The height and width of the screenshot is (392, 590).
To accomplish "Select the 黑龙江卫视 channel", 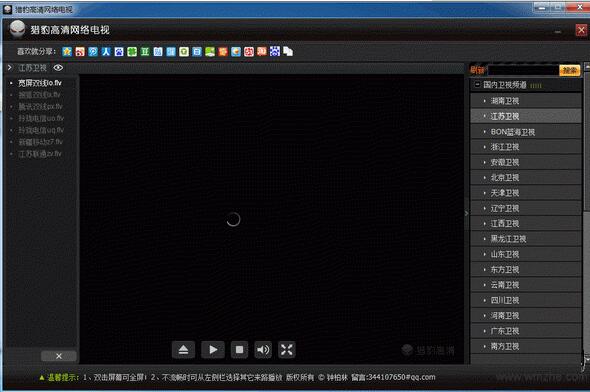I will click(526, 239).
